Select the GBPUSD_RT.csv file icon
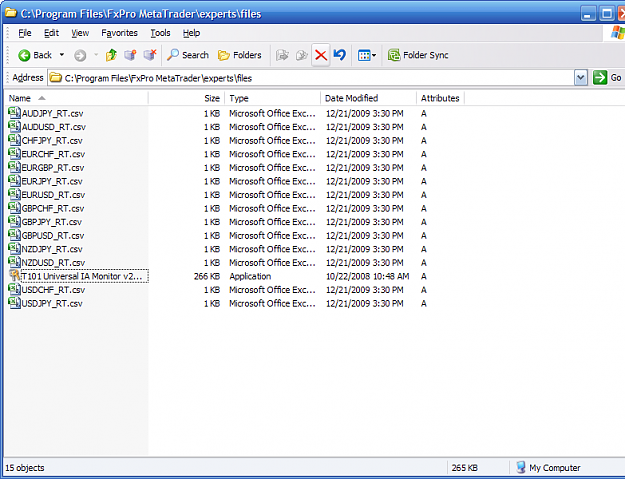 14,235
